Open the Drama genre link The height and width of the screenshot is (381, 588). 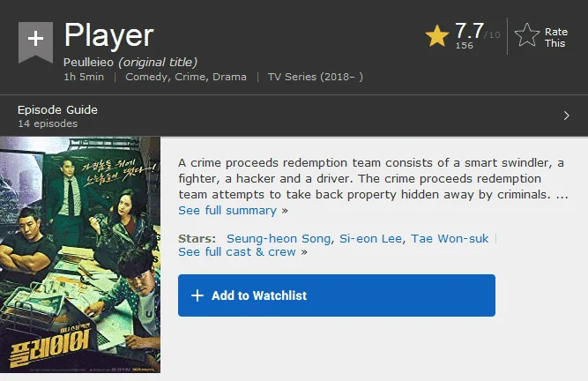229,77
